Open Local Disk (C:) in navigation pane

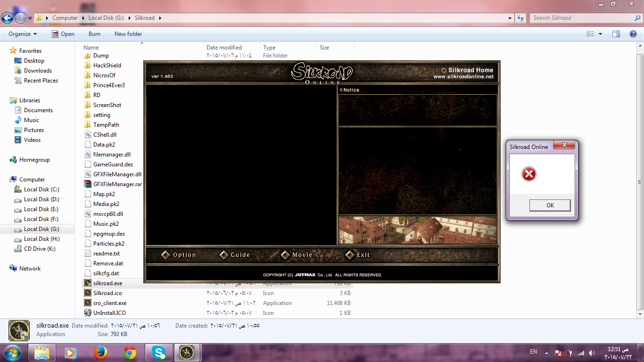coord(41,189)
